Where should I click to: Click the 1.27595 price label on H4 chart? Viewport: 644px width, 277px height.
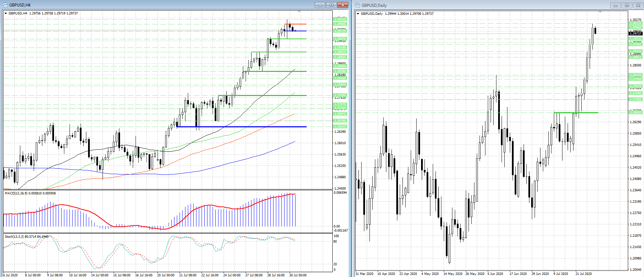tap(340, 95)
